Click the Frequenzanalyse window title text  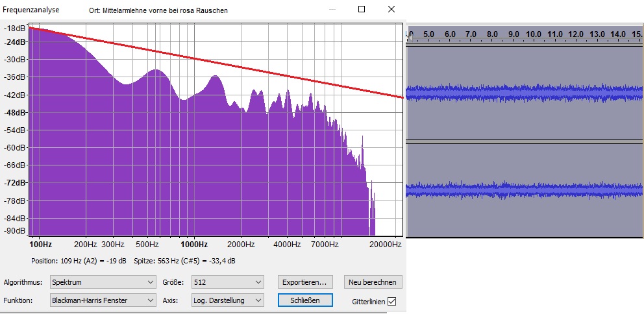pos(31,10)
